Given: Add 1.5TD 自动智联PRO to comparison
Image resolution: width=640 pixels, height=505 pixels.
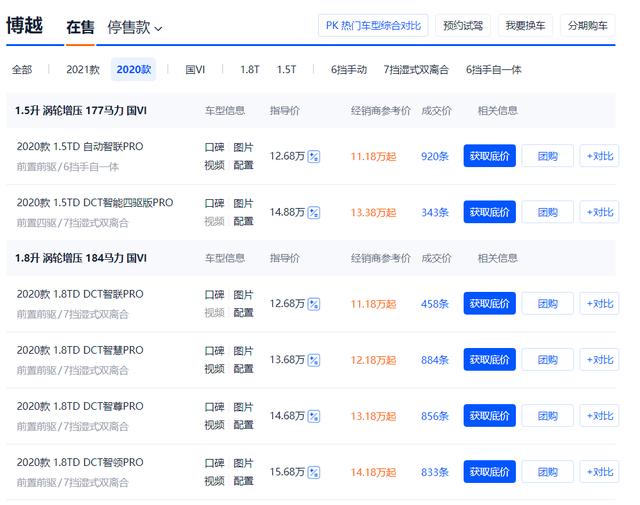Looking at the screenshot, I should coord(600,156).
